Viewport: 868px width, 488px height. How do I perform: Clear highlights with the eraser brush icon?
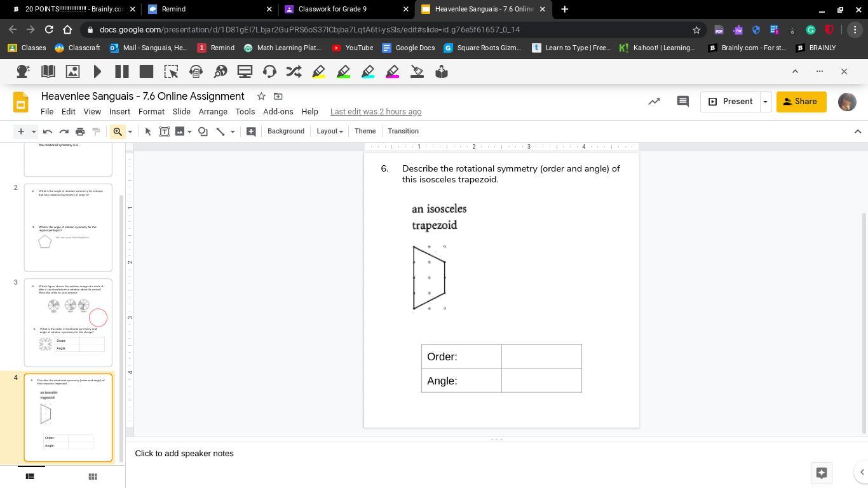click(417, 72)
